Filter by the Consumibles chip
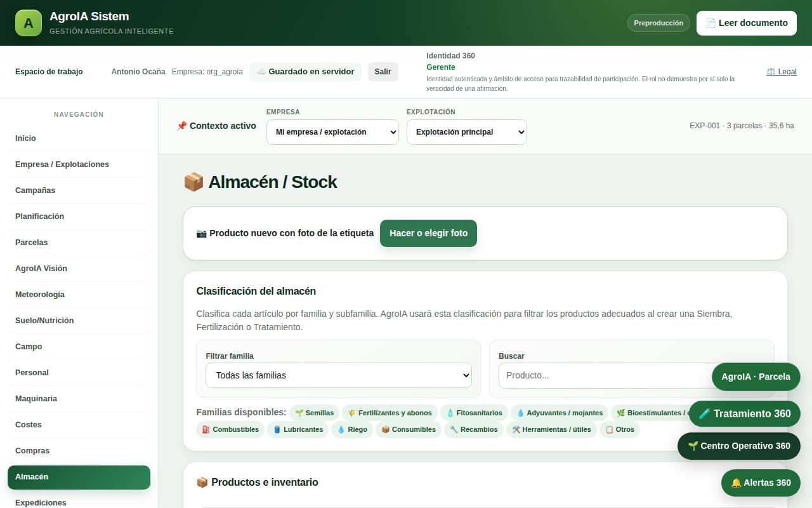 pos(408,429)
